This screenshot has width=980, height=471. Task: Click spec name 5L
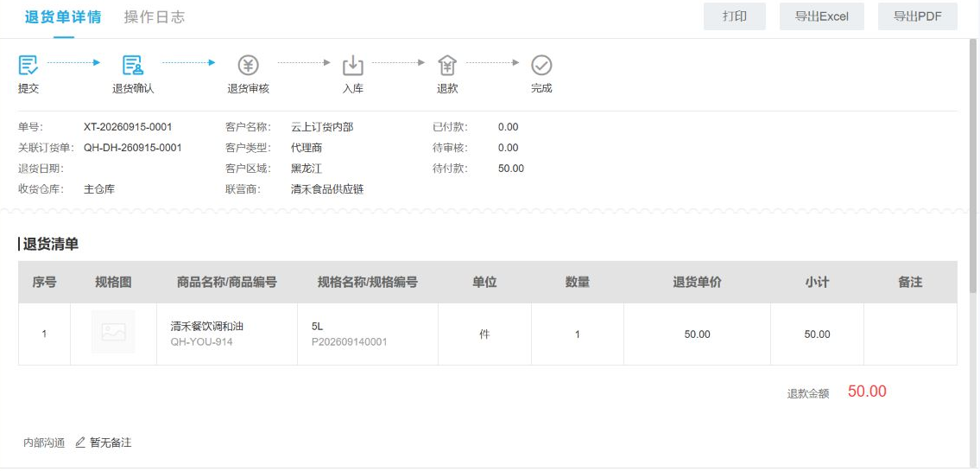click(318, 326)
